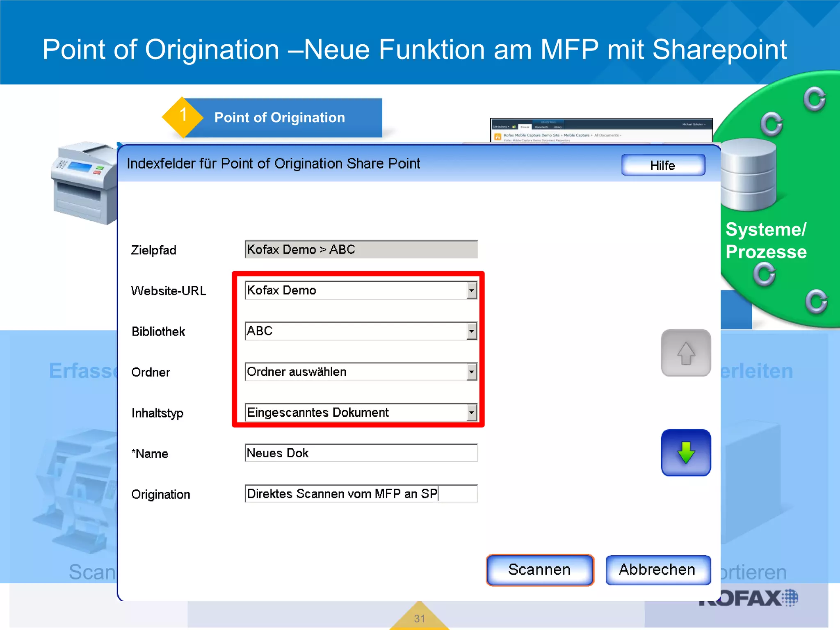
Task: Click the Zielpfad label
Action: tap(153, 250)
